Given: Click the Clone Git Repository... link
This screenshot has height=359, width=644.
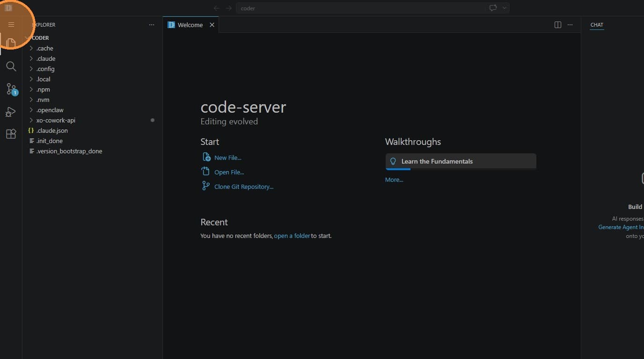Looking at the screenshot, I should 244,187.
